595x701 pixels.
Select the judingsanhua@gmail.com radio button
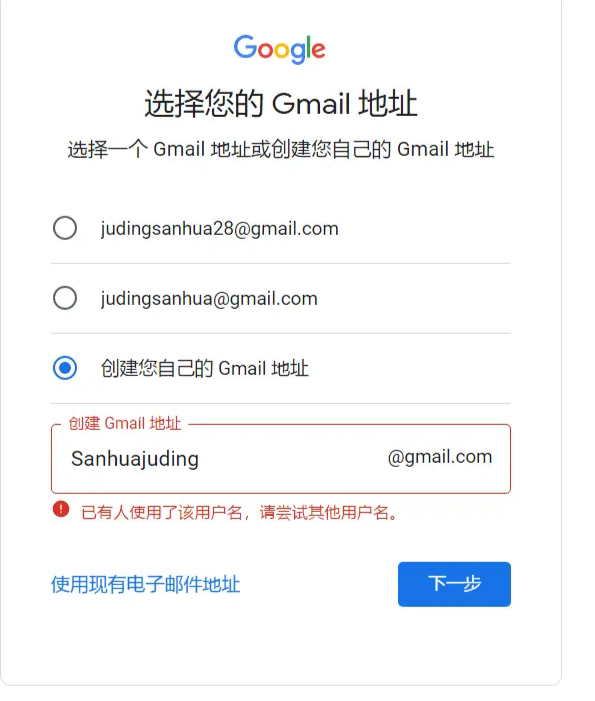(x=65, y=298)
